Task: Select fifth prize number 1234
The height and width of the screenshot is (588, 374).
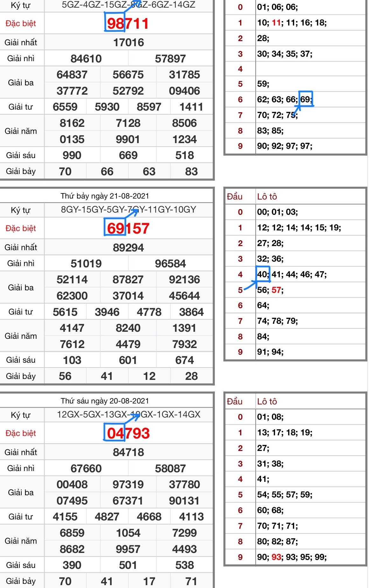Action: pos(185,139)
